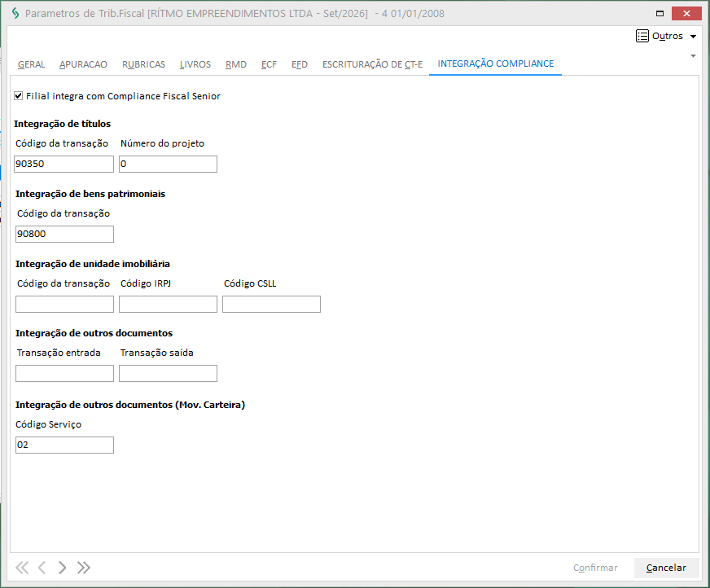The width and height of the screenshot is (710, 588).
Task: Click the Senior app logo icon
Action: point(15,13)
